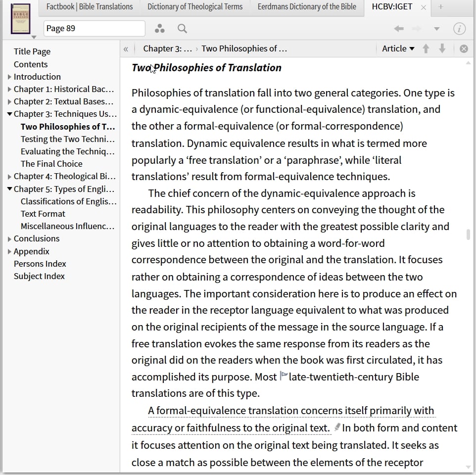
Task: Select the HCBV:IGET tab
Action: (392, 6)
